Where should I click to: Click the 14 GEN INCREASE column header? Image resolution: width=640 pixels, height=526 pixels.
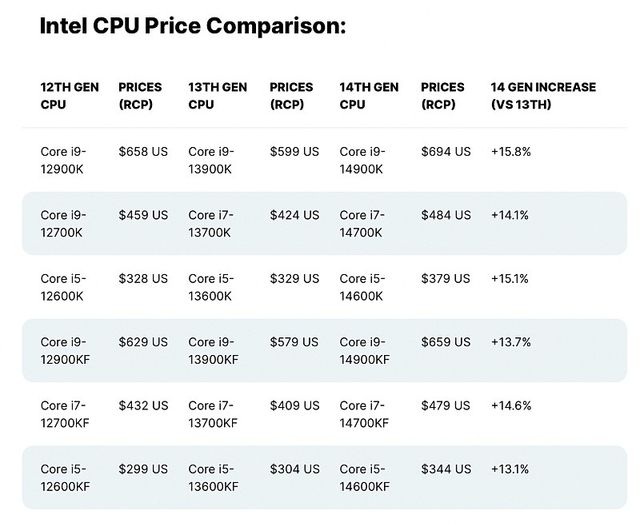pos(543,95)
